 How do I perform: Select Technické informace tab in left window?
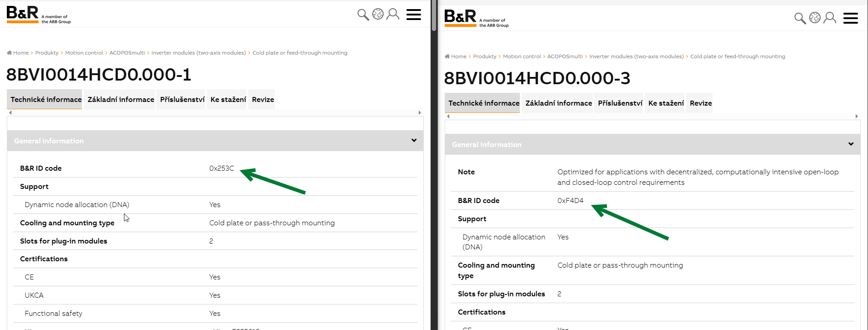45,99
